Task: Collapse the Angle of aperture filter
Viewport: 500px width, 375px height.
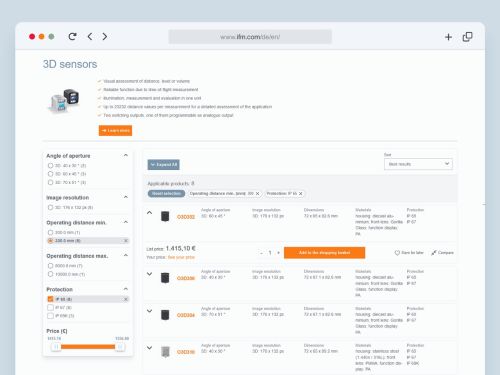Action: pyautogui.click(x=126, y=155)
